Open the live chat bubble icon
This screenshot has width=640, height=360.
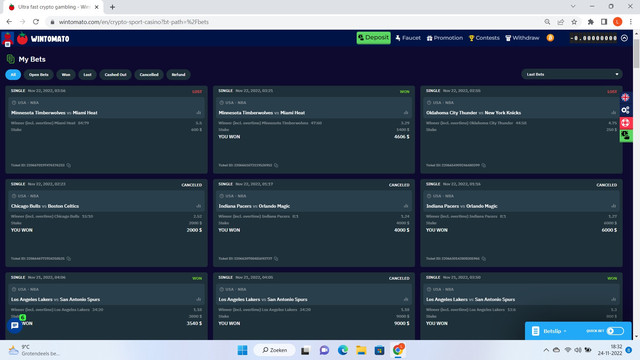15,326
